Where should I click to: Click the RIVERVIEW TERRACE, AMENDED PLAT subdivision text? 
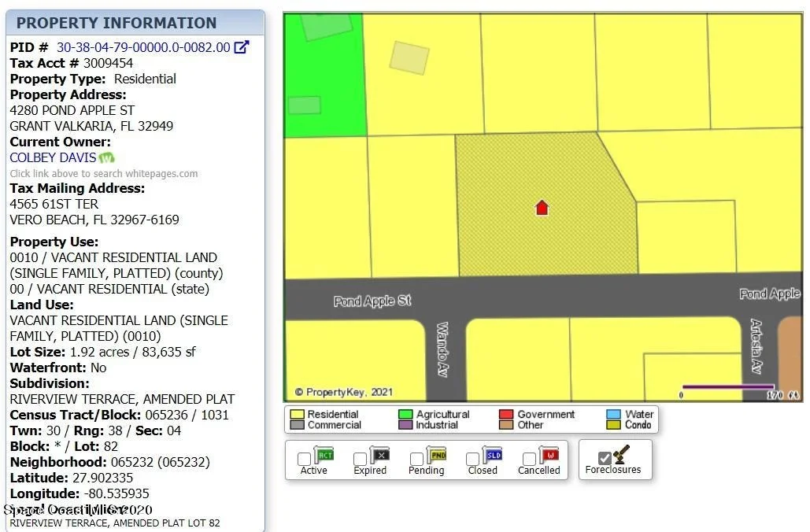123,399
